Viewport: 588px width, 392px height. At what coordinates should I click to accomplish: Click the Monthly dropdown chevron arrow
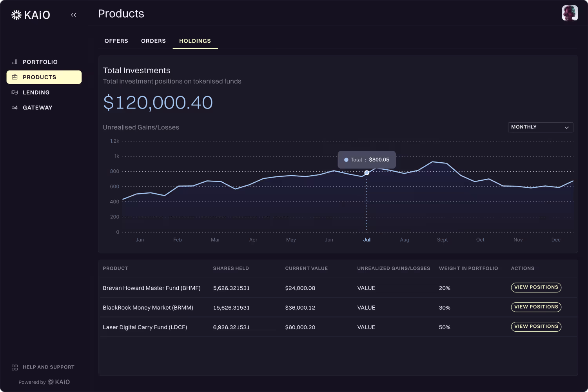[566, 127]
